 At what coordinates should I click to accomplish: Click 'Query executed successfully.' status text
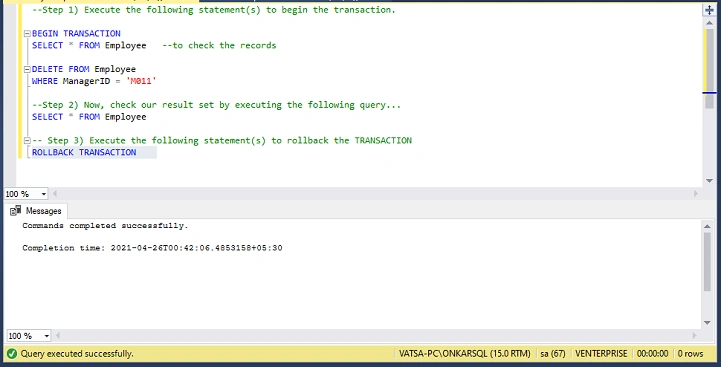tap(77, 354)
